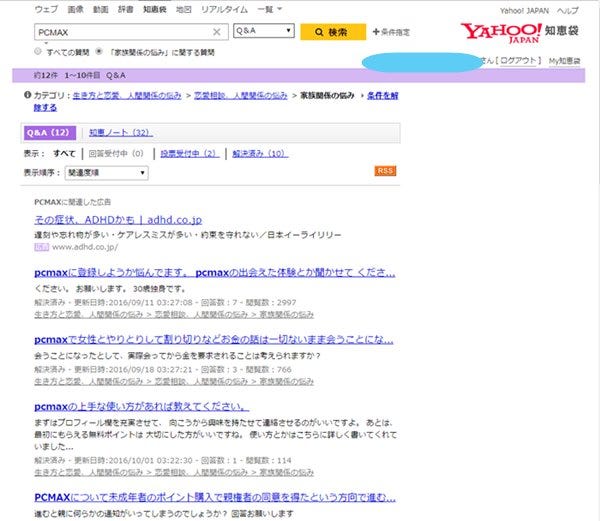Switch to the 画像 search tab
600x521 pixels.
[x=75, y=9]
